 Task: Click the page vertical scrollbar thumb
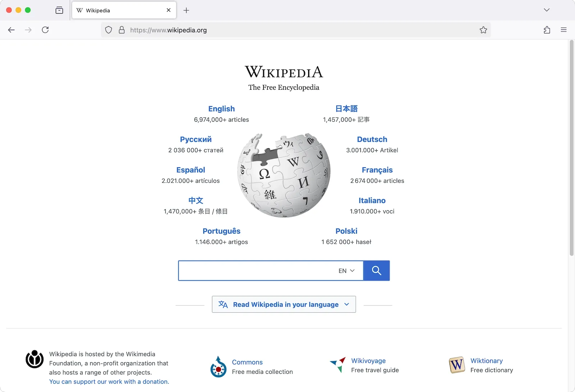point(571,148)
